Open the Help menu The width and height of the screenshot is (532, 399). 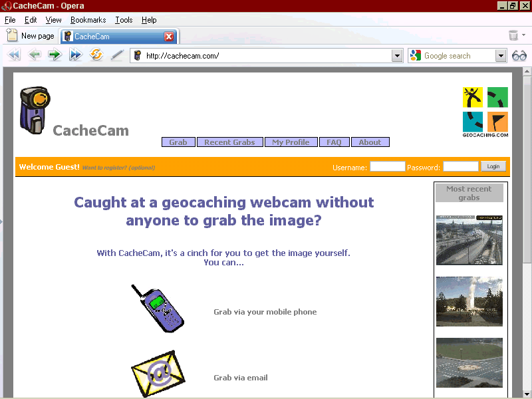[x=149, y=20]
